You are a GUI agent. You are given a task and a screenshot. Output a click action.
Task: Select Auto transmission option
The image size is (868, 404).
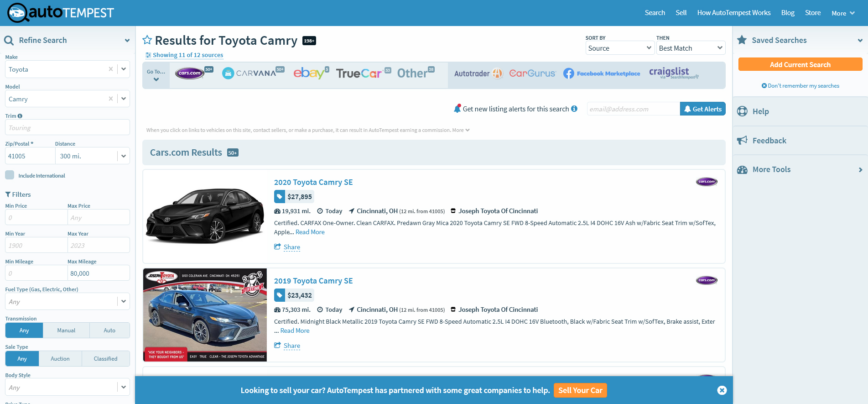(109, 331)
